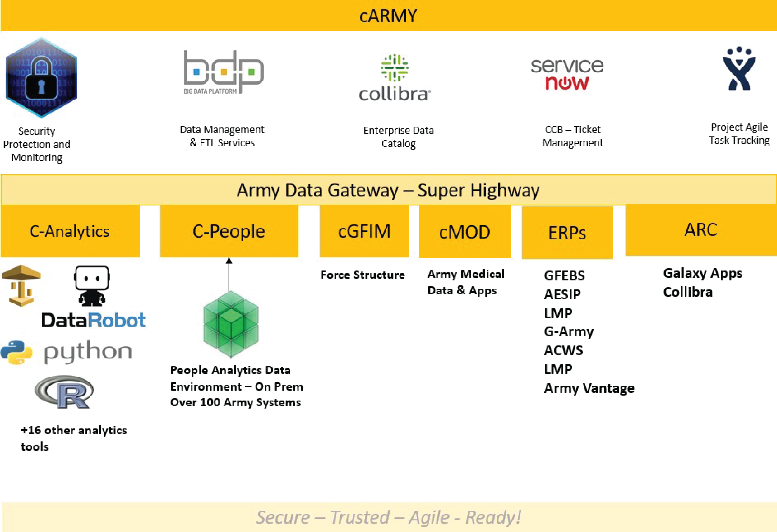Click '+16 other analytics tools' text
777x532 pixels.
pyautogui.click(x=74, y=438)
